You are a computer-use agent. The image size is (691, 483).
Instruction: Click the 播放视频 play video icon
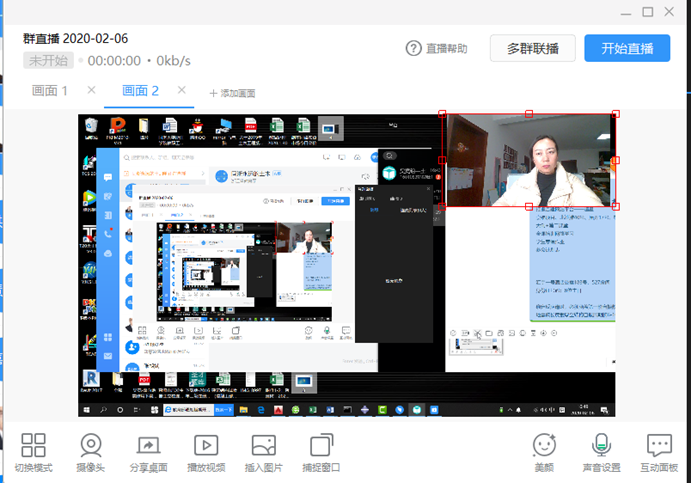pos(206,446)
